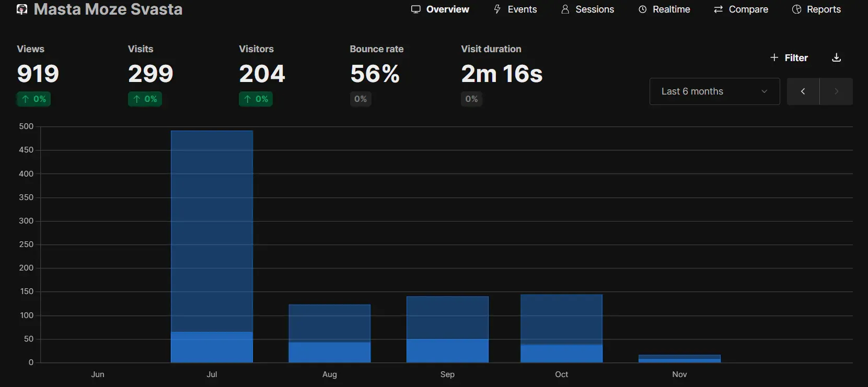The height and width of the screenshot is (387, 868).
Task: Open the Last 6 months date range dropdown
Action: [x=714, y=91]
